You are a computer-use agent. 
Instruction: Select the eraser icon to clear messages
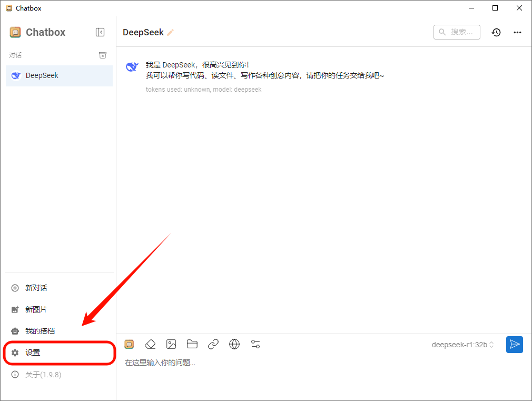(x=150, y=344)
